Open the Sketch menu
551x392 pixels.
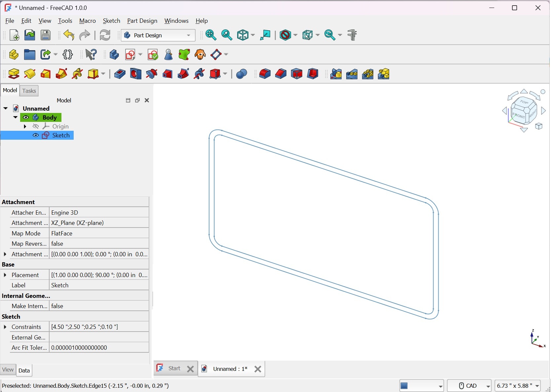point(111,21)
